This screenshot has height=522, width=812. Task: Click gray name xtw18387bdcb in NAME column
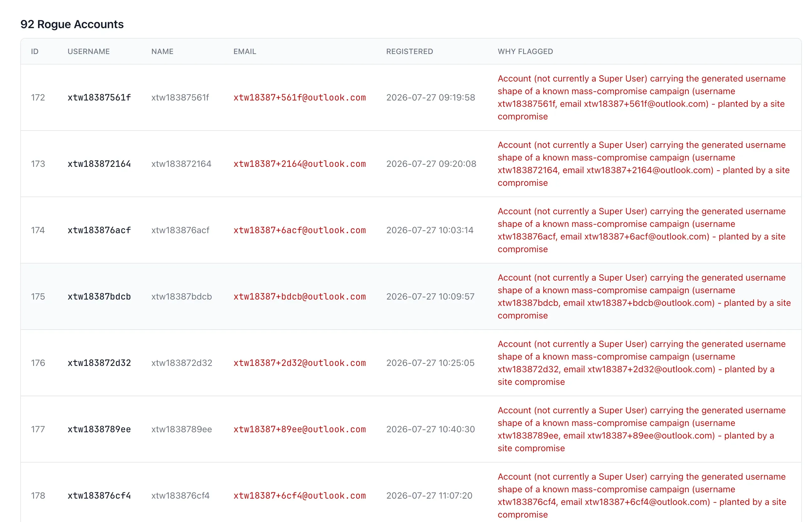click(x=182, y=297)
